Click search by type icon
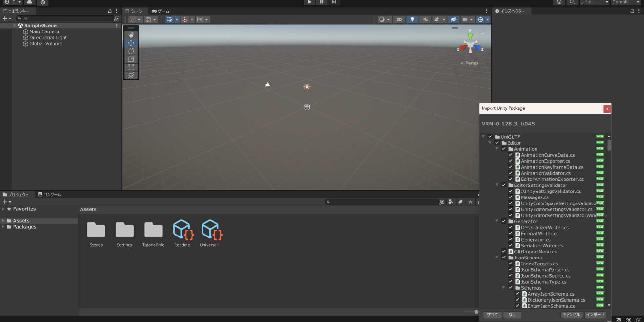 (x=451, y=202)
